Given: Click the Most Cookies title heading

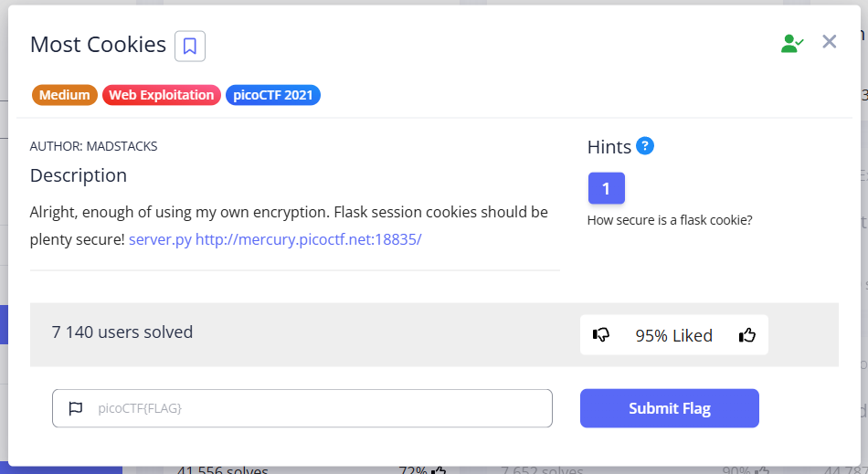Looking at the screenshot, I should tap(98, 45).
